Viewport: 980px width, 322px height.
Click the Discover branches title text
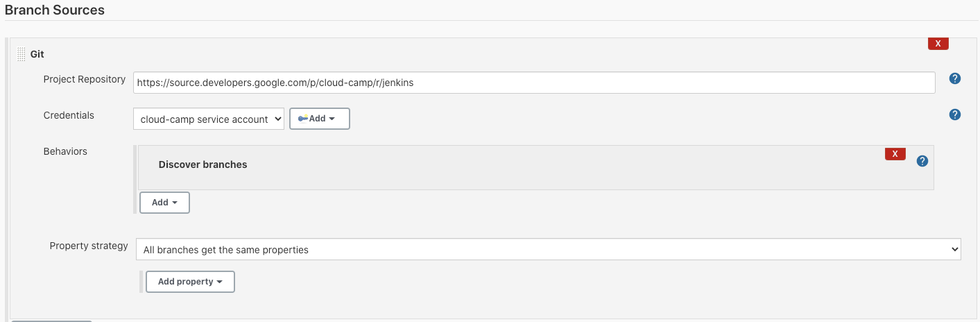pos(203,164)
